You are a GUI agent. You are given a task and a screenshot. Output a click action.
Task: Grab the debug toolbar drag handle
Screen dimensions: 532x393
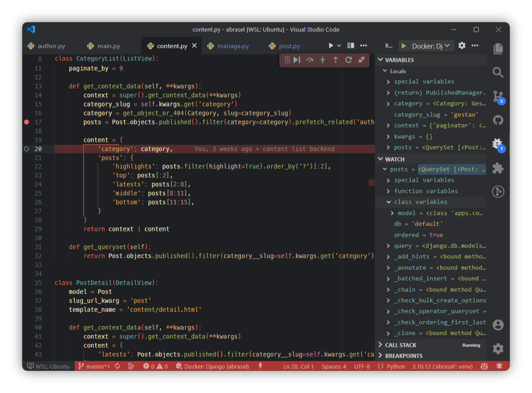(x=287, y=60)
